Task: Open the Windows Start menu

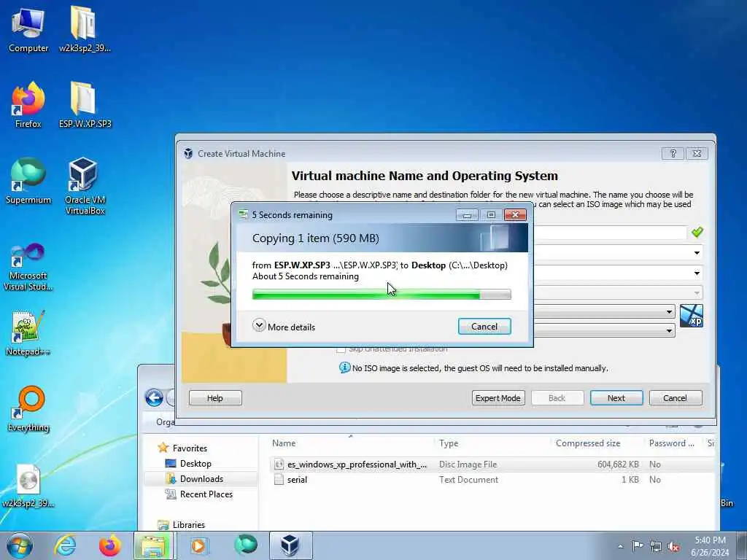Action: coord(20,545)
